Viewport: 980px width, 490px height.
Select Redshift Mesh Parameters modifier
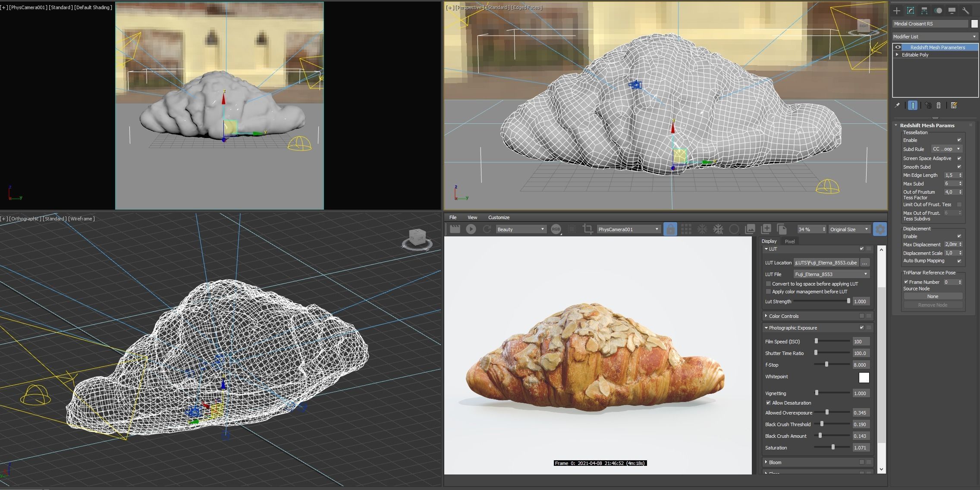[x=937, y=47]
